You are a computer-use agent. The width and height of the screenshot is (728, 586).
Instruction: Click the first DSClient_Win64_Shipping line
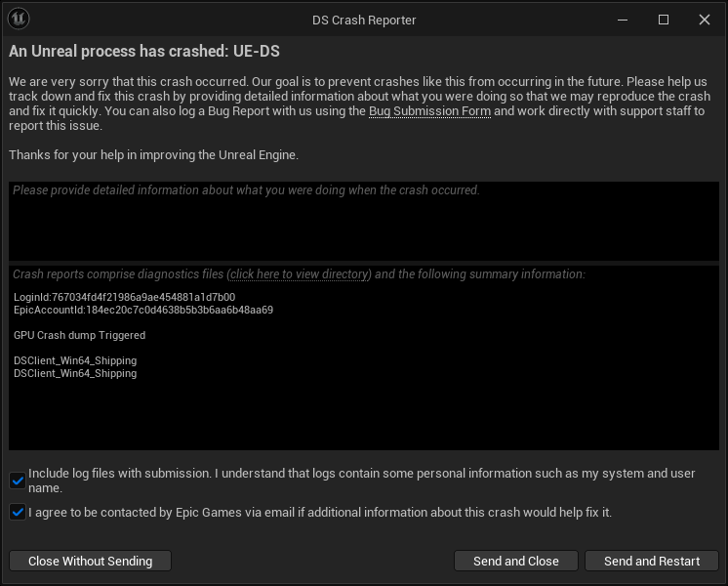pyautogui.click(x=75, y=360)
